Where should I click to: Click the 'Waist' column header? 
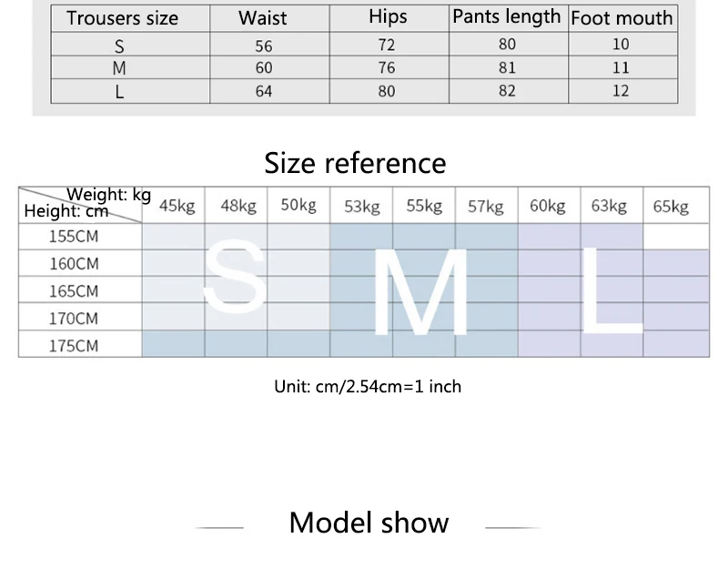pyautogui.click(x=263, y=18)
